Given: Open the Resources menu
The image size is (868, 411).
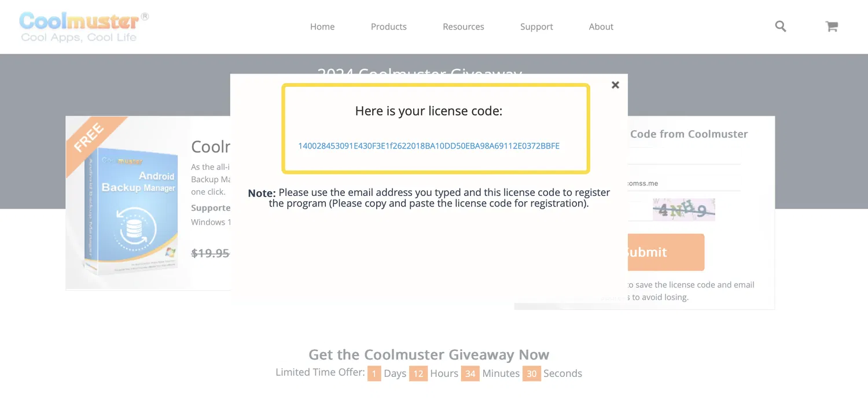Looking at the screenshot, I should [x=464, y=27].
